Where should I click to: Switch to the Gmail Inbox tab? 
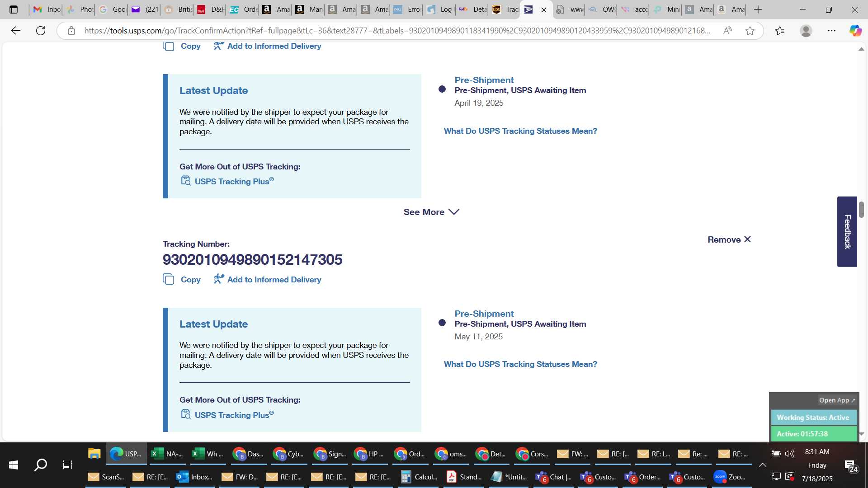click(47, 9)
